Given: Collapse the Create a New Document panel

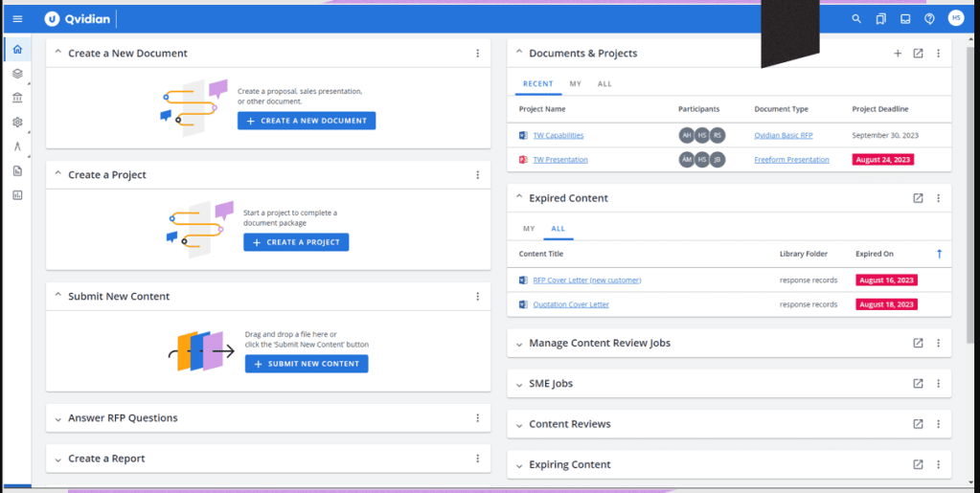Looking at the screenshot, I should click(x=58, y=54).
